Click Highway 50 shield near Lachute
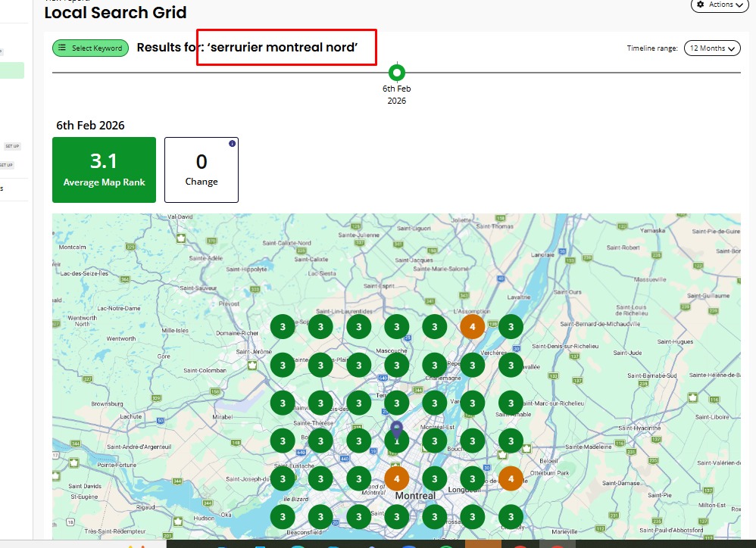756x548 pixels. pos(161,420)
